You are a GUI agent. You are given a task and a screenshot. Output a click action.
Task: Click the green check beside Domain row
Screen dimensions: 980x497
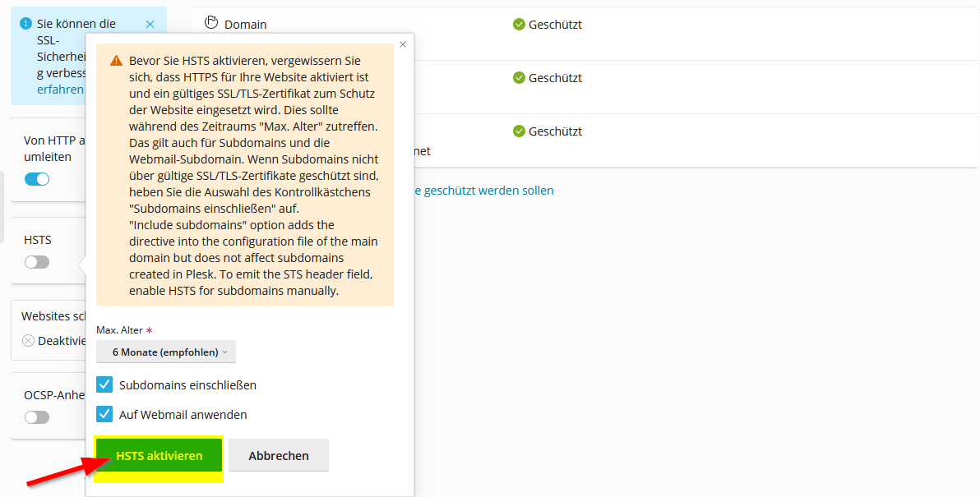coord(519,25)
